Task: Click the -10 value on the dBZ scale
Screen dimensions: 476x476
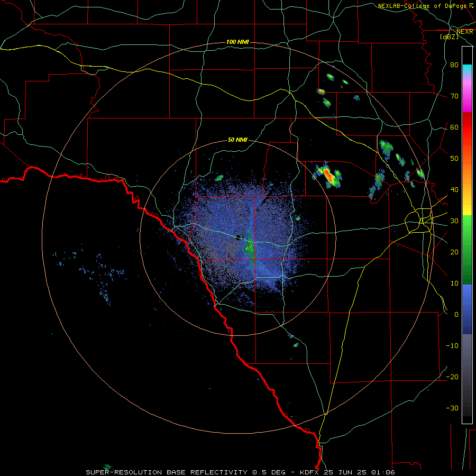Action: pos(452,346)
